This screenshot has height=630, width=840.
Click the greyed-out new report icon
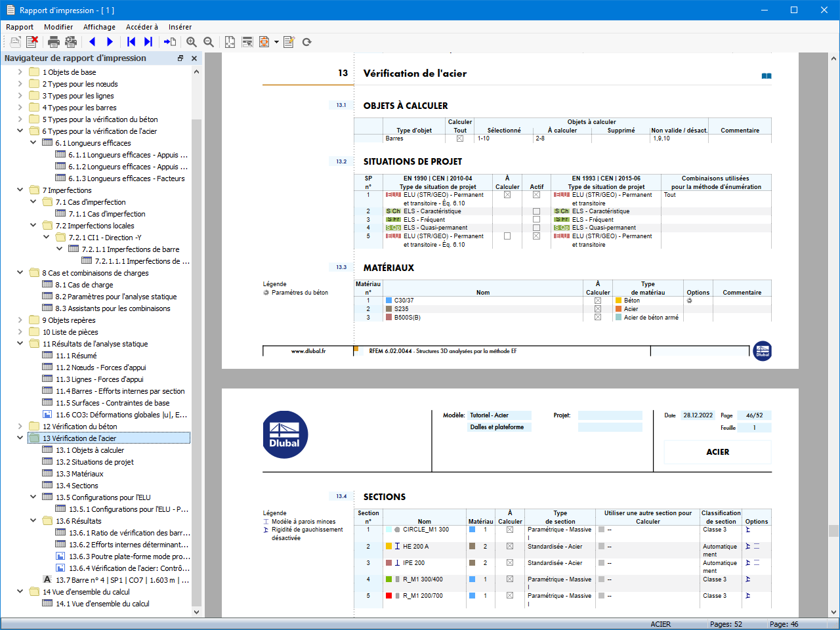[x=15, y=42]
